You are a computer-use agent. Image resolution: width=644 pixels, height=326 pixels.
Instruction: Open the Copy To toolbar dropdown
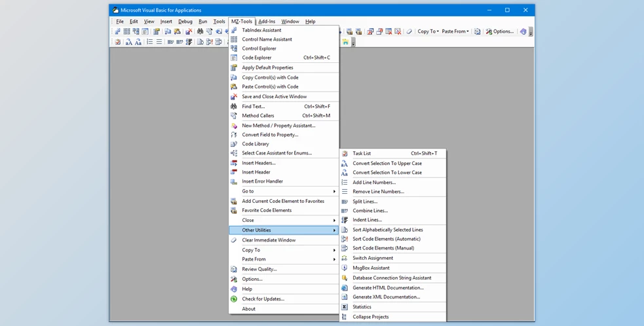[x=428, y=31]
